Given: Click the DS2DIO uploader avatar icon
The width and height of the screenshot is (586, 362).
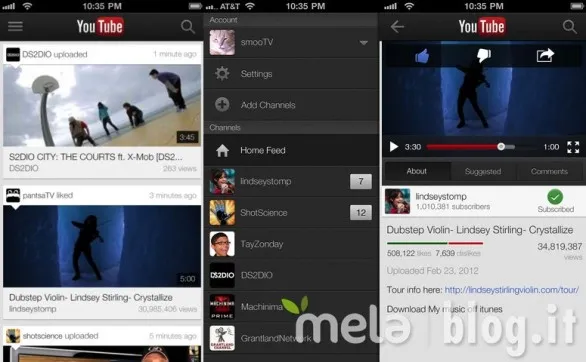Looking at the screenshot, I should (x=13, y=55).
